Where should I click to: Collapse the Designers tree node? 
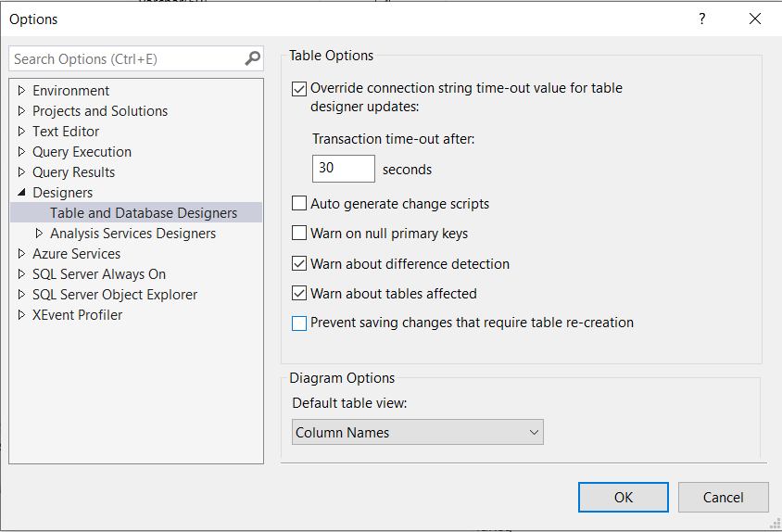coord(22,193)
